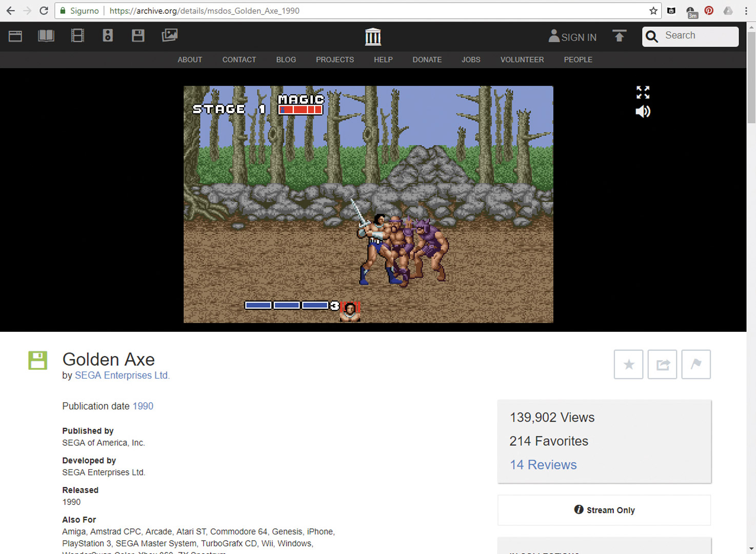Viewport: 756px width, 554px height.
Task: Open the Web archive icon
Action: point(15,36)
